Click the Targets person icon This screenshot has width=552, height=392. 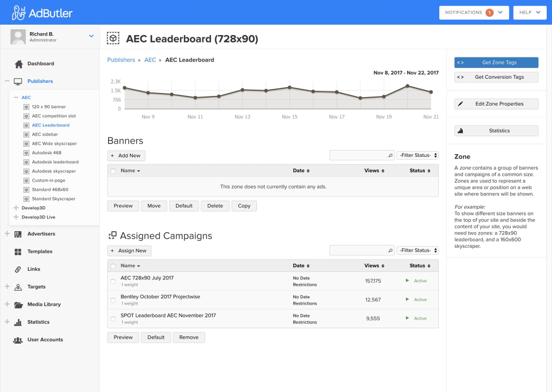click(18, 287)
